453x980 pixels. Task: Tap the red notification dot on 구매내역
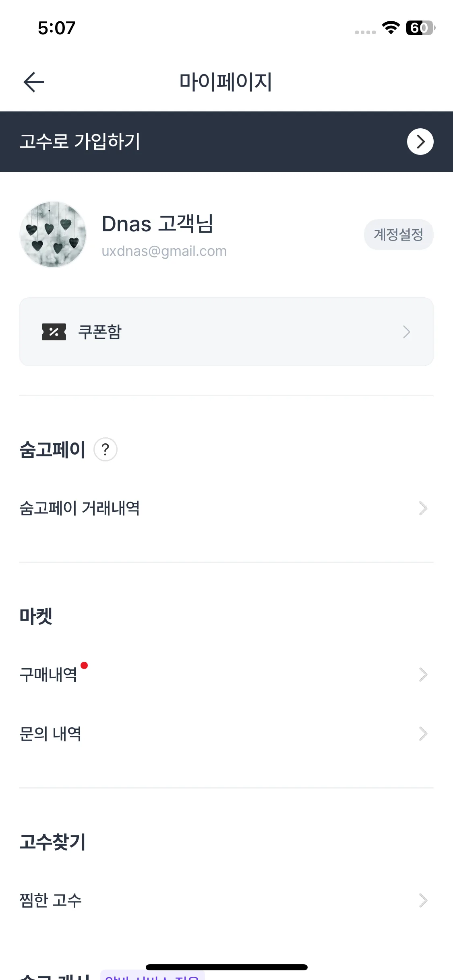[x=84, y=665]
